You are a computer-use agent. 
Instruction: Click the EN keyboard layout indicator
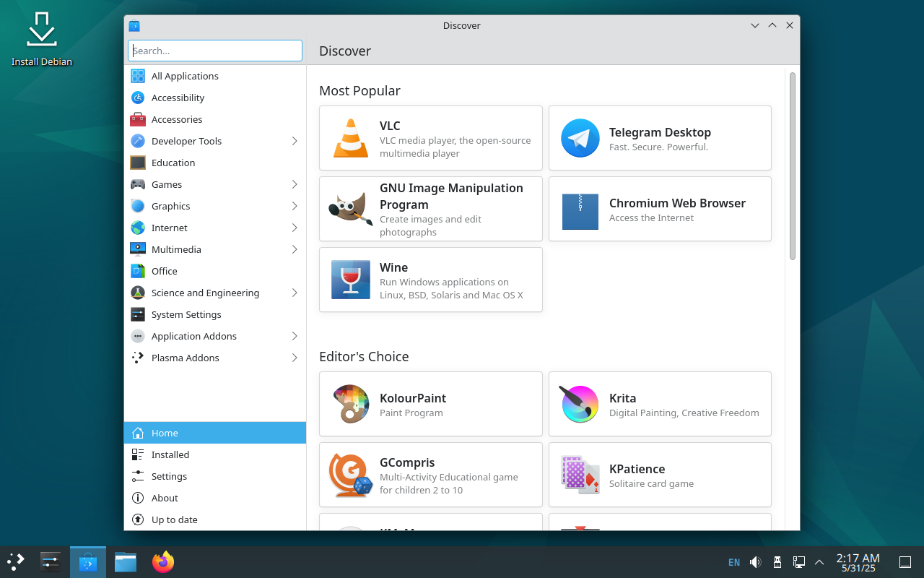734,562
